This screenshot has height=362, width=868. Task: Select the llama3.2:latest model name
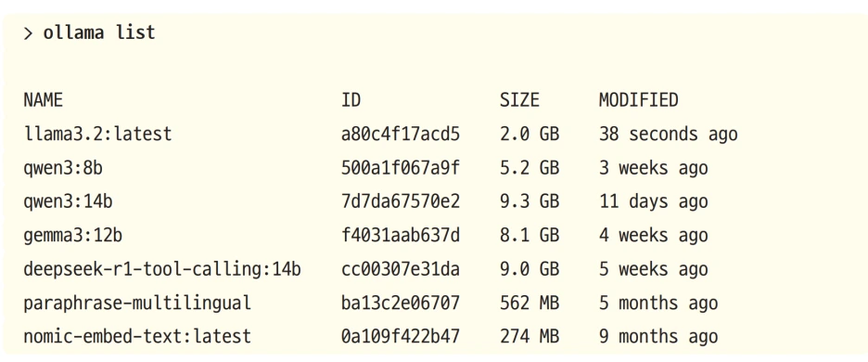coord(97,135)
